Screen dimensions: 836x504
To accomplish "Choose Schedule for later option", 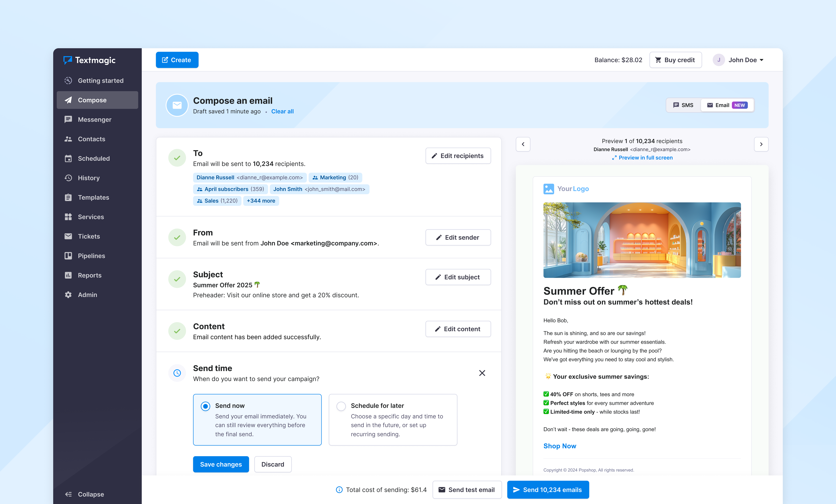I will [341, 406].
